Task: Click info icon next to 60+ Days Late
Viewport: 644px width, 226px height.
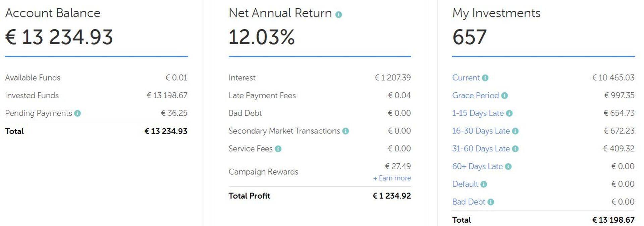Action: coord(508,167)
